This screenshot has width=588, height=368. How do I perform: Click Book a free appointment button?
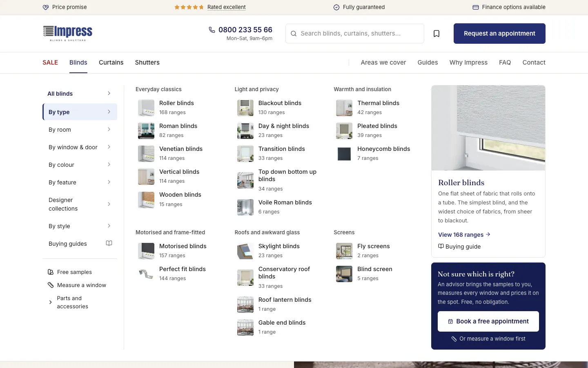pyautogui.click(x=488, y=321)
